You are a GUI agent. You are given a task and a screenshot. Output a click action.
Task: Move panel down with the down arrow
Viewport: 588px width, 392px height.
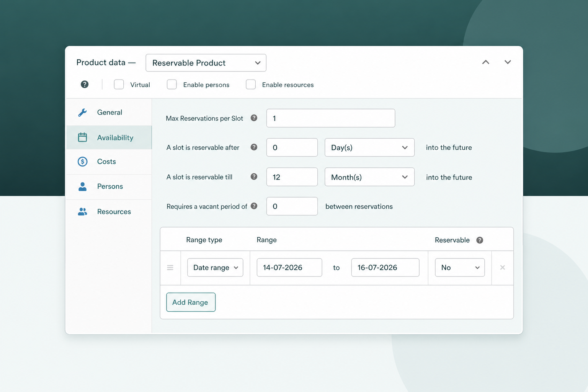[x=508, y=62]
